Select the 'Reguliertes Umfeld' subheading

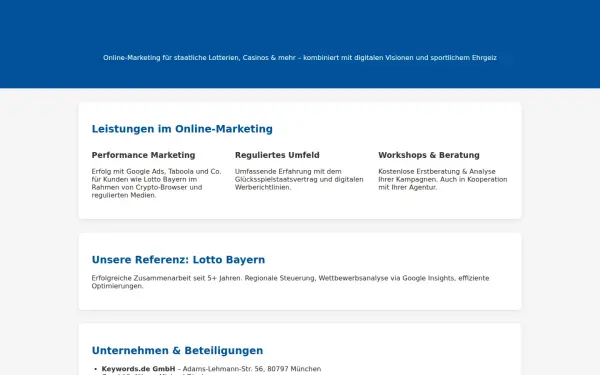[277, 155]
